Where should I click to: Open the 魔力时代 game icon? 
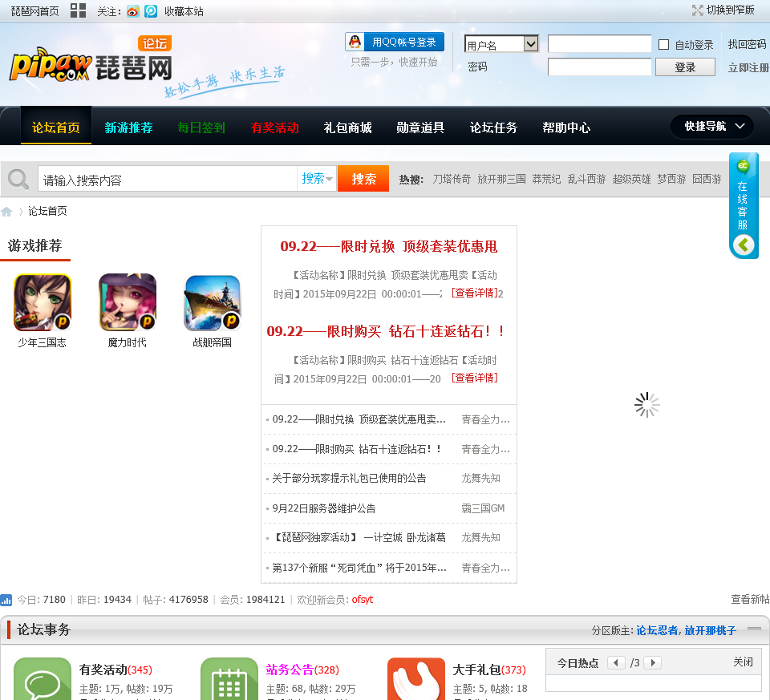pos(128,302)
